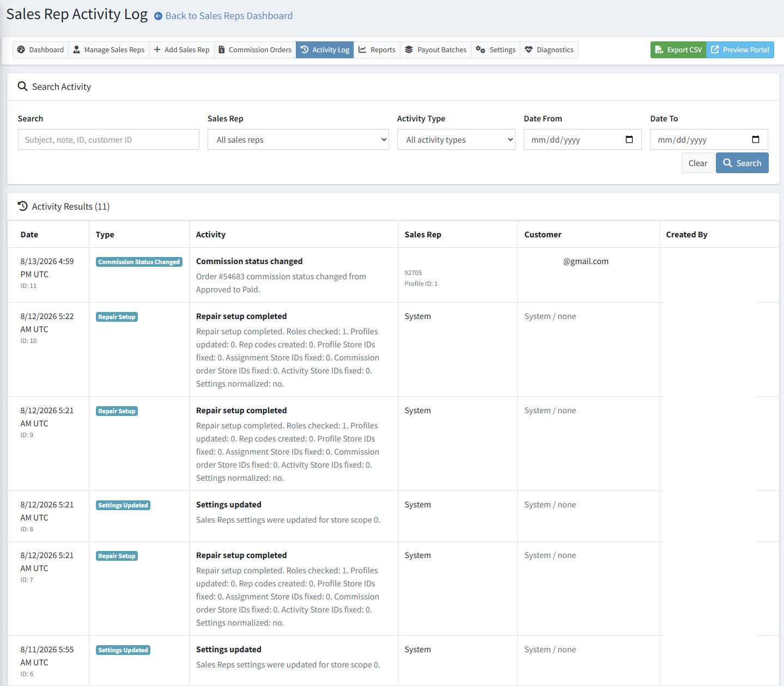Click the Activity Log history icon in tab bar

pos(305,50)
